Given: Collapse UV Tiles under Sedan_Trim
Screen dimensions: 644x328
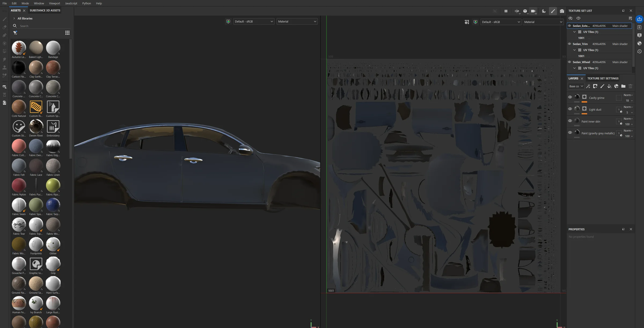Looking at the screenshot, I should (575, 50).
